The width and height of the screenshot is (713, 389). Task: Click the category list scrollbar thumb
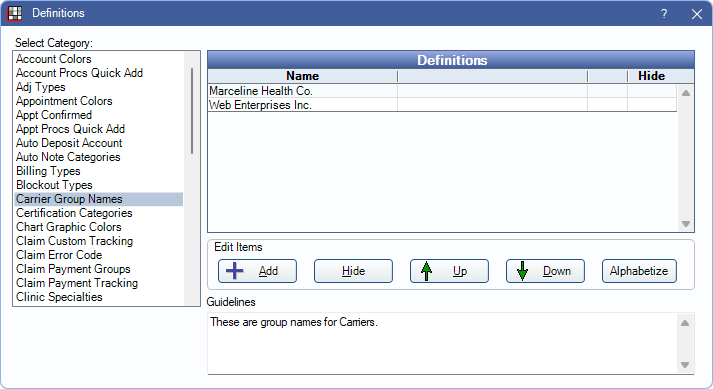(192, 111)
